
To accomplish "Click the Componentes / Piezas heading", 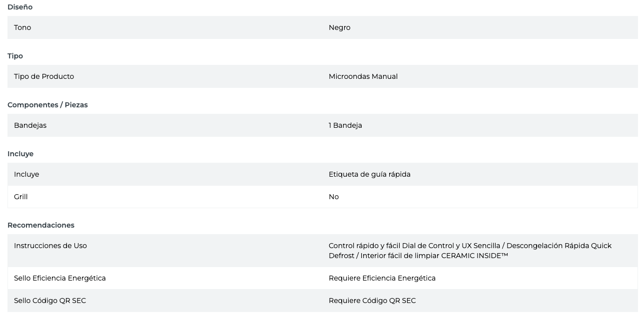I will [x=47, y=105].
